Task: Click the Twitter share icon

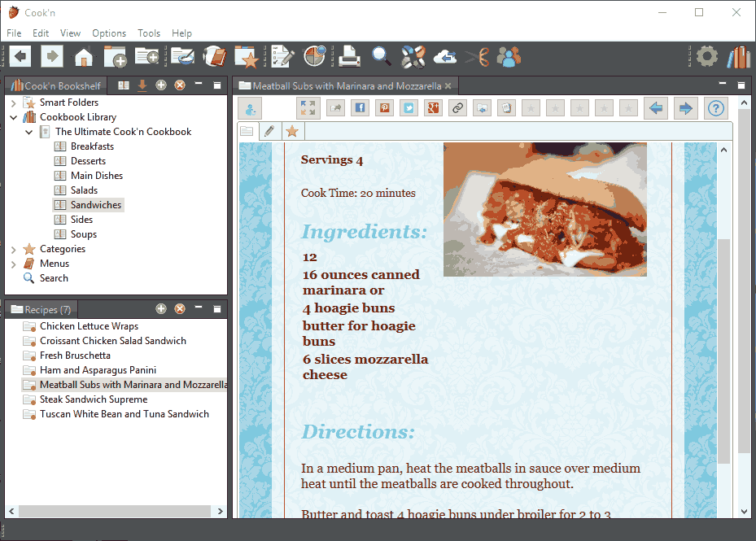Action: click(409, 108)
